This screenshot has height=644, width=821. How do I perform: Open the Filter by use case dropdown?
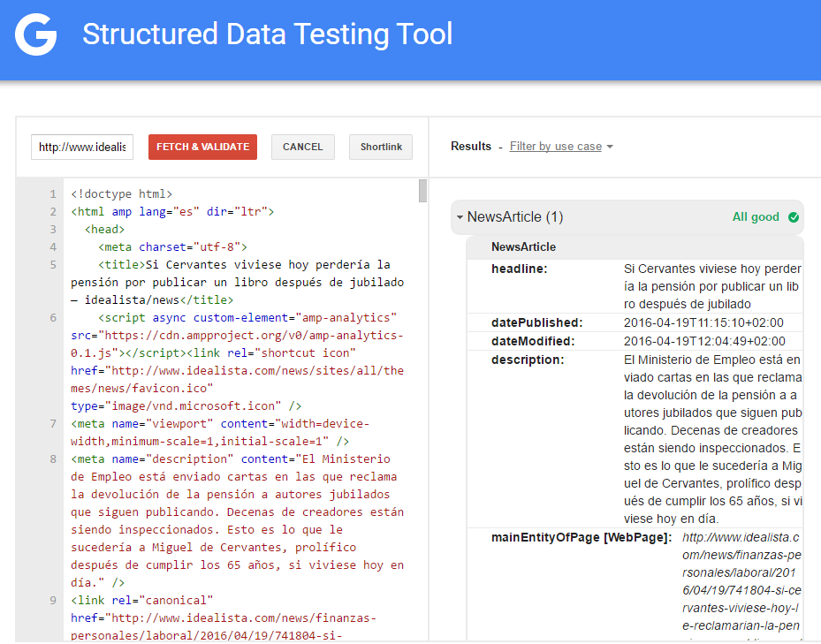pyautogui.click(x=560, y=147)
